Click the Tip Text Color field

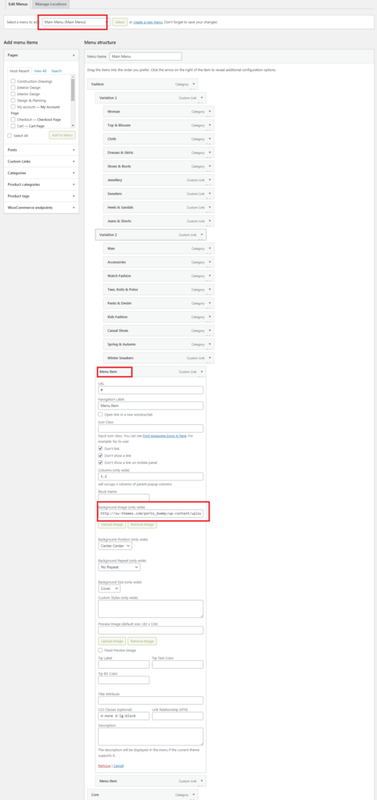click(x=178, y=665)
